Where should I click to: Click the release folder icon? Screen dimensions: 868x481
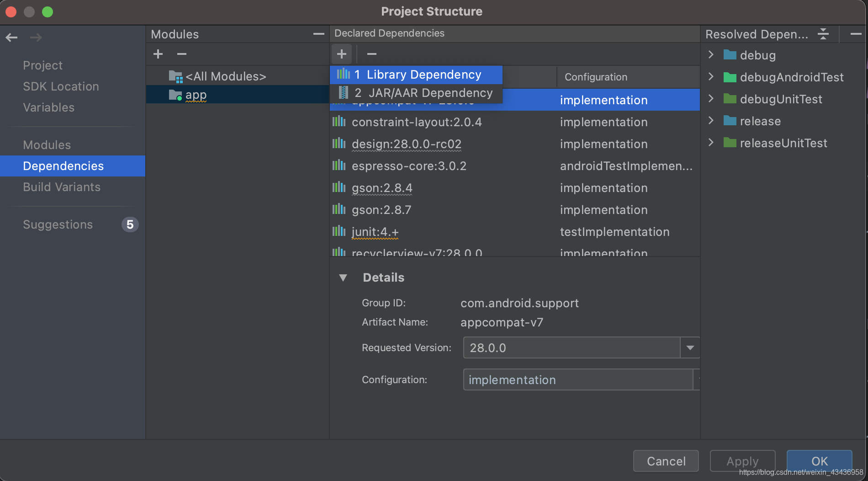[730, 121]
